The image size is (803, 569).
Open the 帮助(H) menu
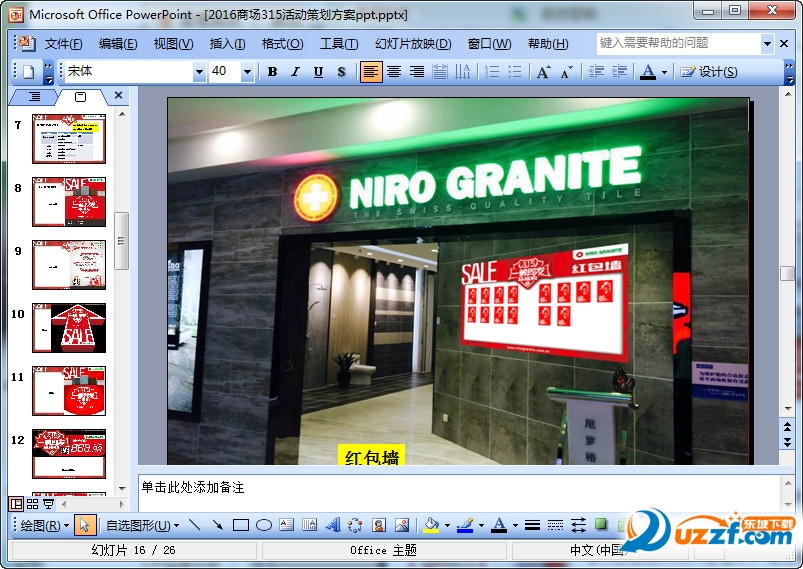548,44
